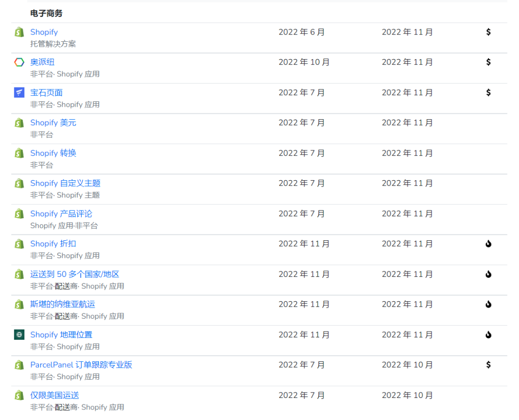The height and width of the screenshot is (420, 519).
Task: Click the icon beside Shopify 自定义主题
Action: [x=19, y=184]
